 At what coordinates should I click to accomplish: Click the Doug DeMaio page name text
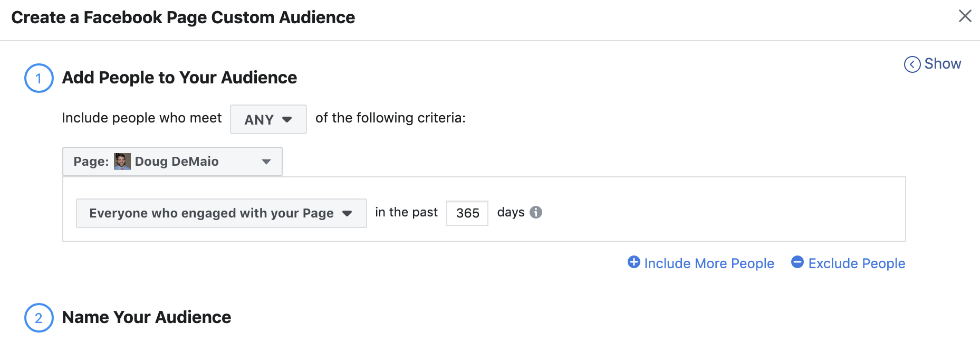point(177,162)
